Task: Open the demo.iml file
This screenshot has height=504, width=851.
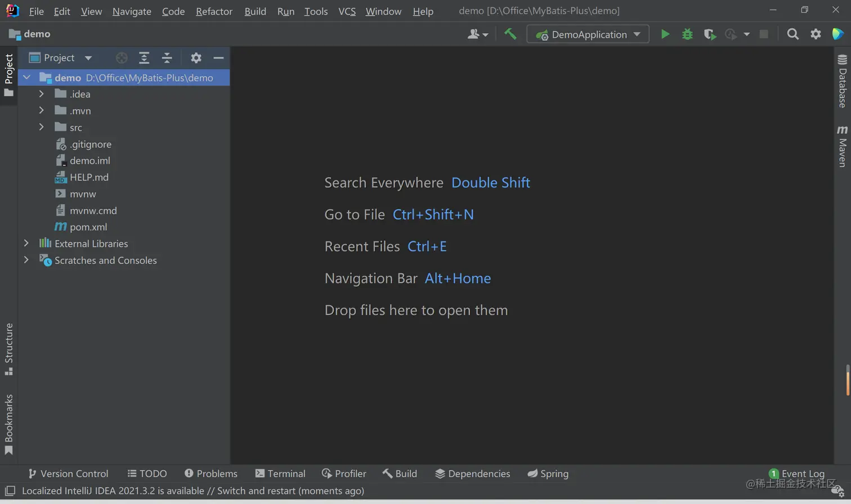Action: tap(83, 160)
